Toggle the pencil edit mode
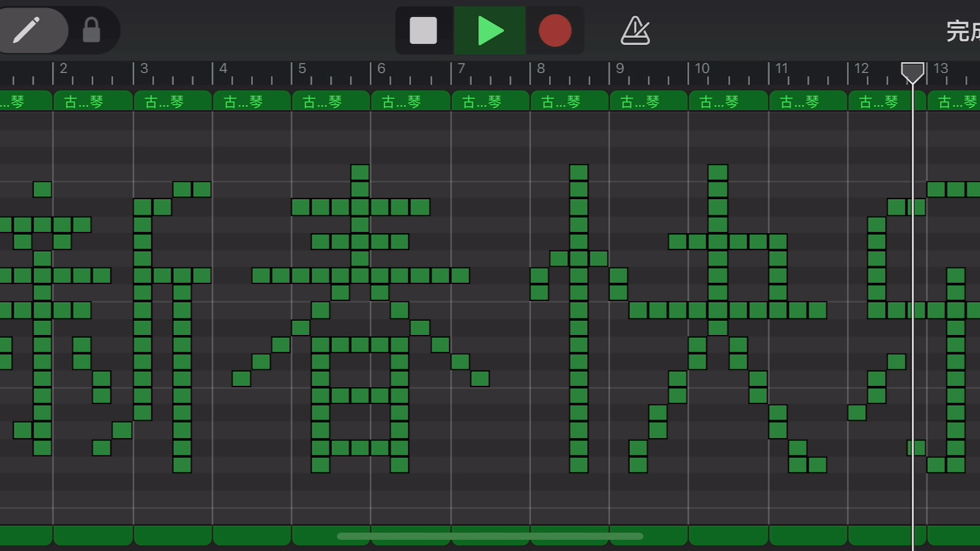The height and width of the screenshot is (551, 980). (x=26, y=30)
